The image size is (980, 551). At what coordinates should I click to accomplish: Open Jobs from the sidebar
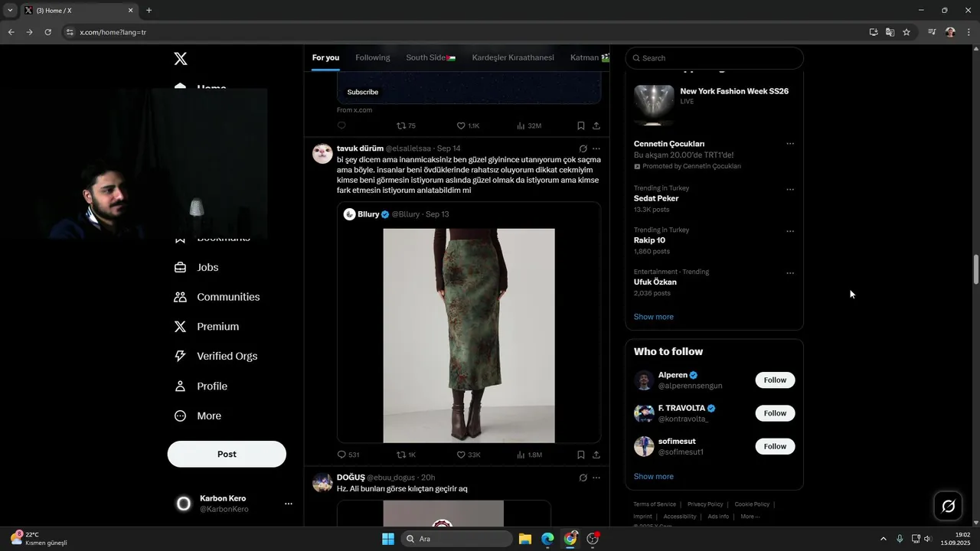pyautogui.click(x=197, y=267)
